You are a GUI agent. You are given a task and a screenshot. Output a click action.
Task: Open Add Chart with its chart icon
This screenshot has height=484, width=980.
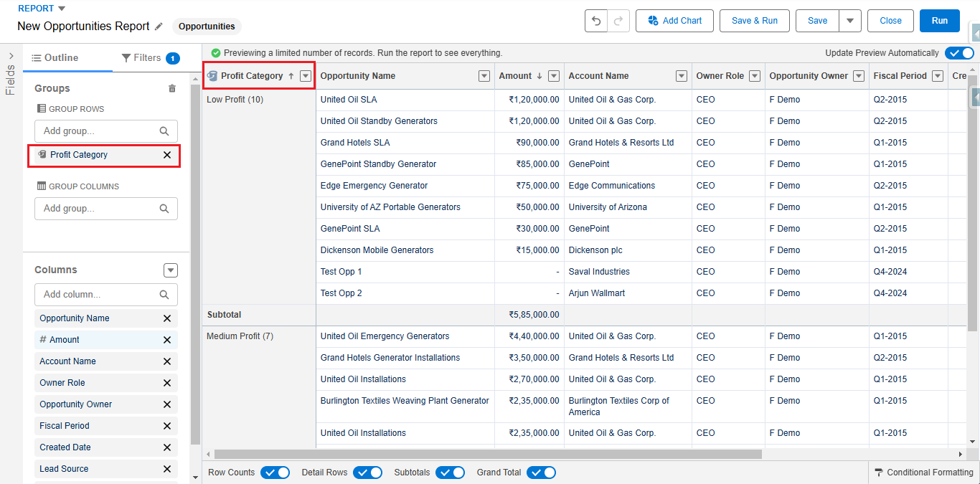pyautogui.click(x=654, y=21)
